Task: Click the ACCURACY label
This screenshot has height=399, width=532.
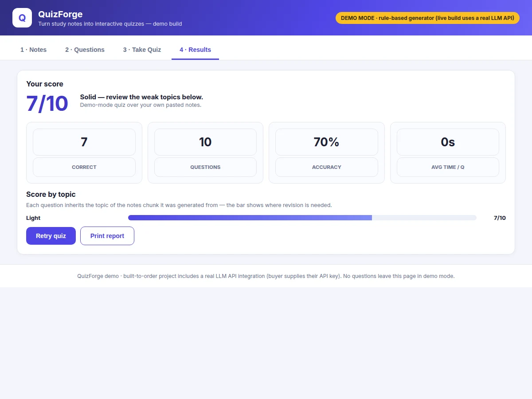Action: coord(327,167)
